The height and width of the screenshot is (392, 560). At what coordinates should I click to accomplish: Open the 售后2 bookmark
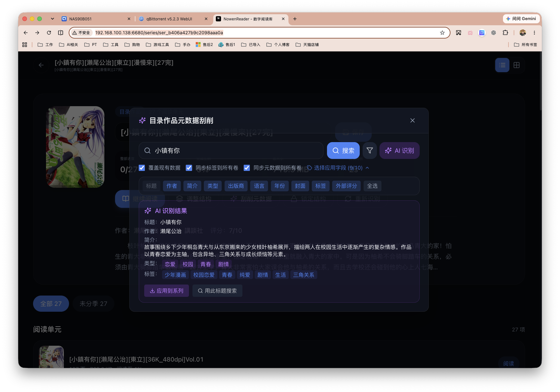[204, 45]
